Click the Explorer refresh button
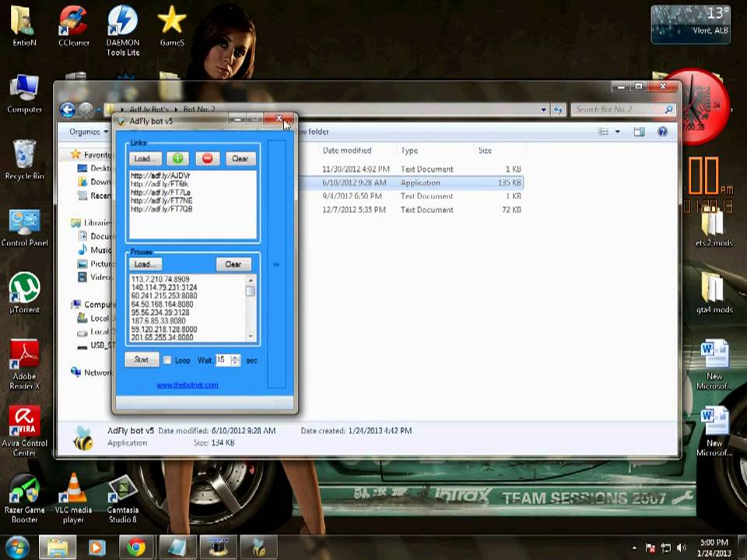Screen dimensions: 747x560 point(558,110)
